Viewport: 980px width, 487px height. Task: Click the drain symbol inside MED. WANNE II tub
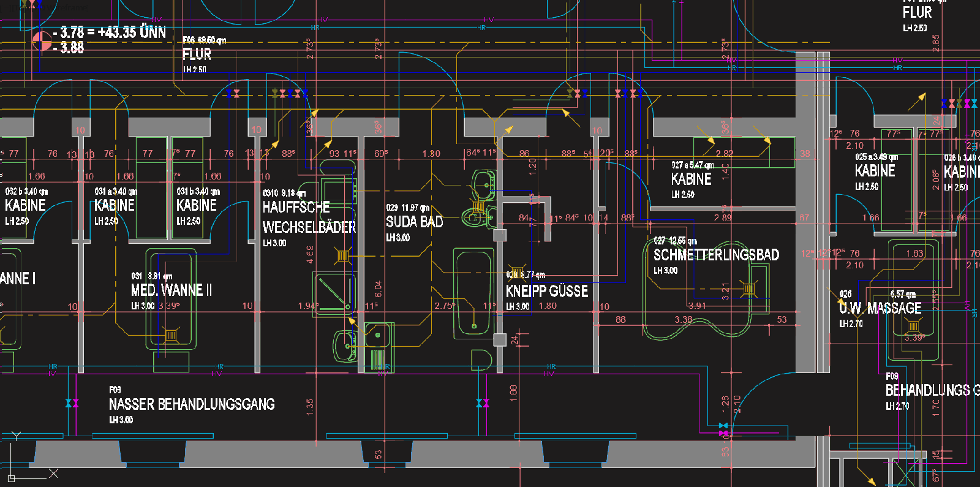click(x=171, y=335)
